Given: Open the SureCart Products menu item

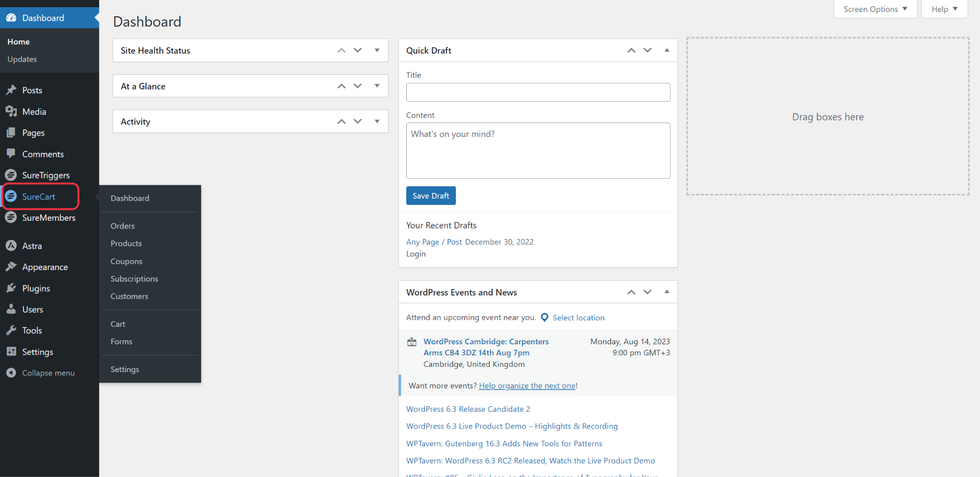Looking at the screenshot, I should point(126,243).
